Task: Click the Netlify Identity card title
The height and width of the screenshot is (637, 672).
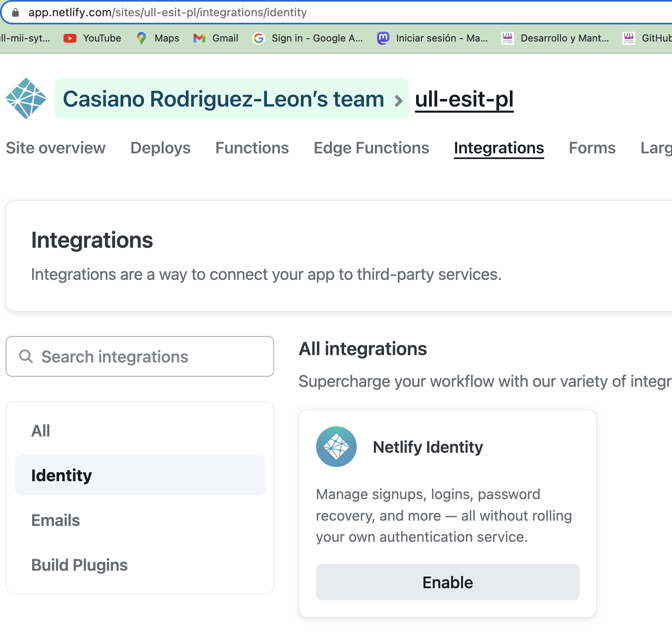Action: 428,447
